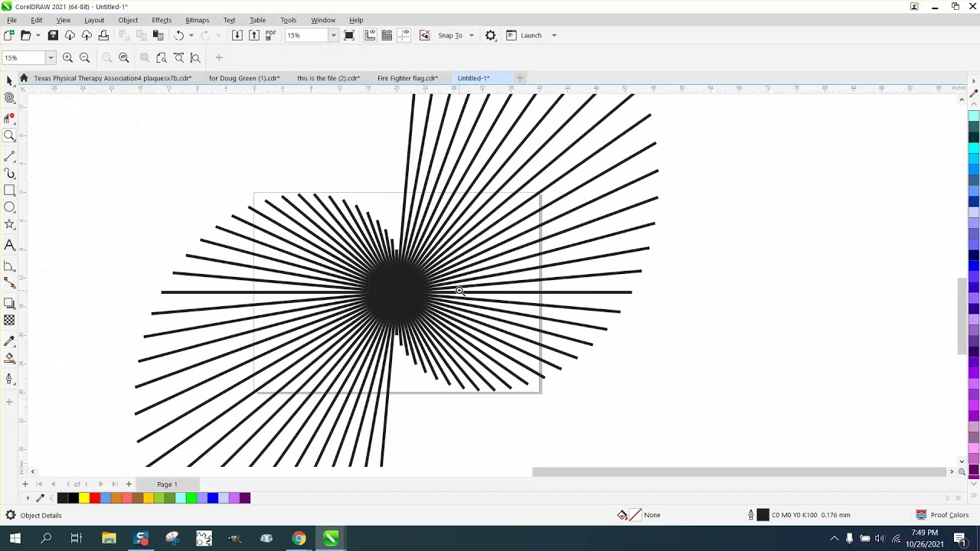Toggle Show Grid
The width and height of the screenshot is (980, 551).
tap(387, 35)
